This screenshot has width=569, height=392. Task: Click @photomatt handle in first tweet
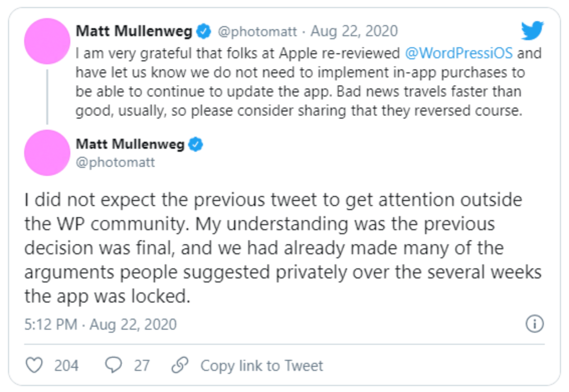[257, 32]
